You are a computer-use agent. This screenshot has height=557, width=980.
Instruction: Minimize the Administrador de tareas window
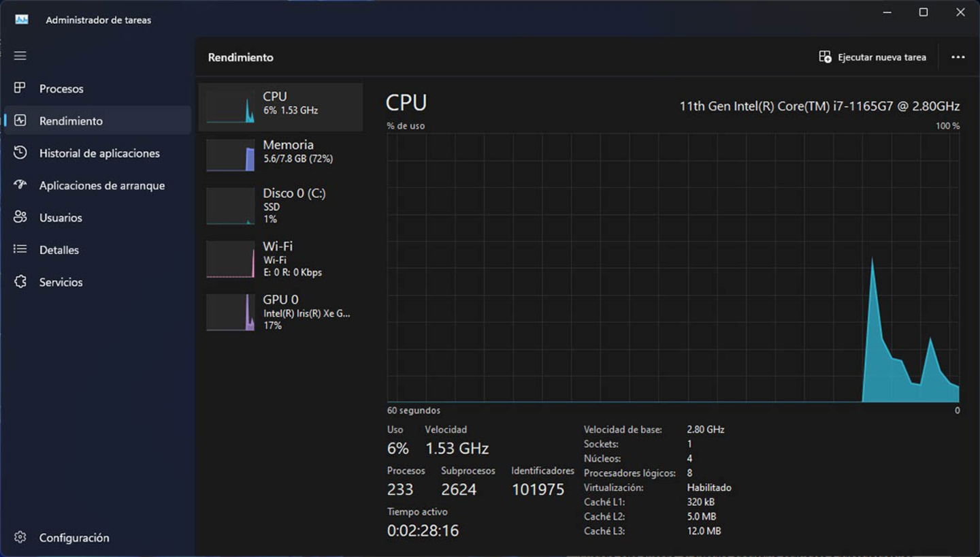(x=887, y=12)
